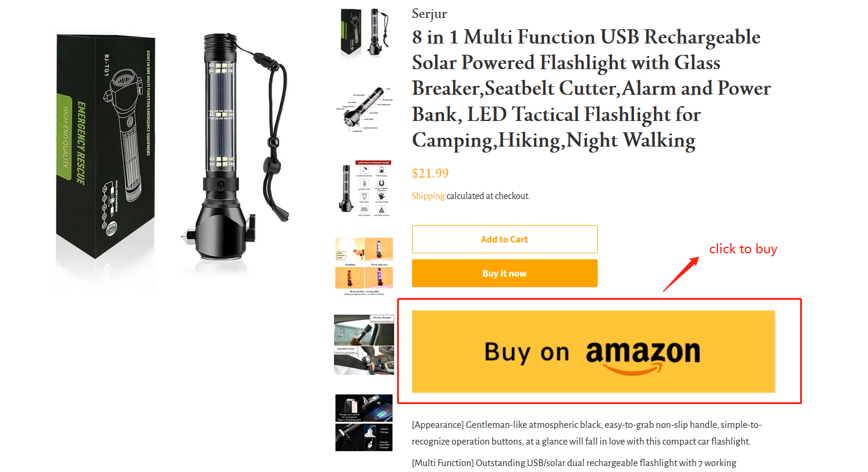Open the Buy on Amazon banner

[x=594, y=351]
